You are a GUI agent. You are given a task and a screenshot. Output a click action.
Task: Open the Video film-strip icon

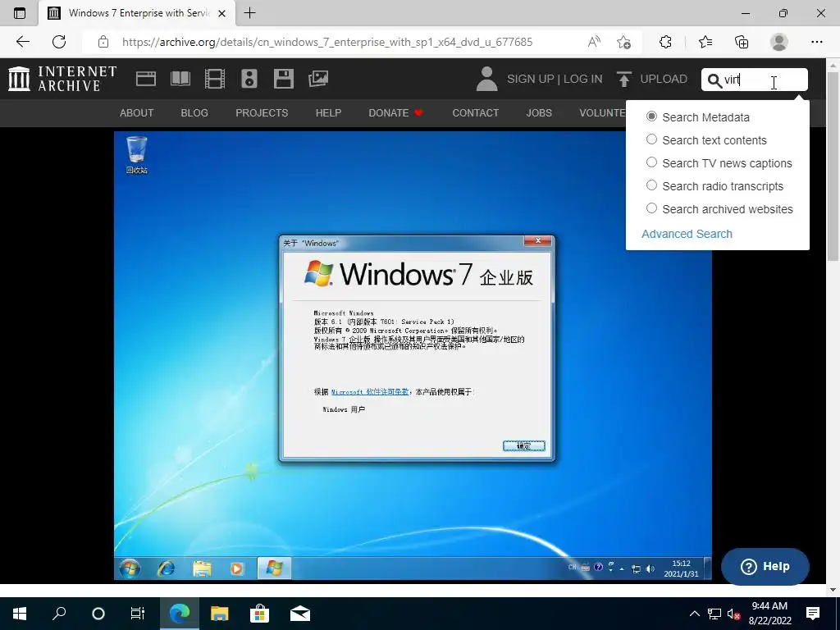[215, 79]
